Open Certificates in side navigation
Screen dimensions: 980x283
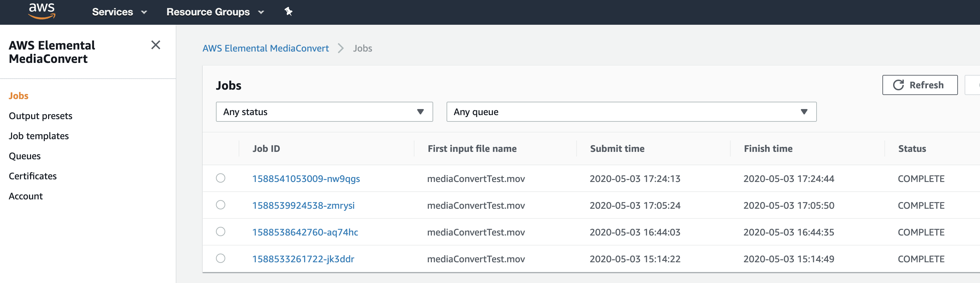click(x=33, y=176)
